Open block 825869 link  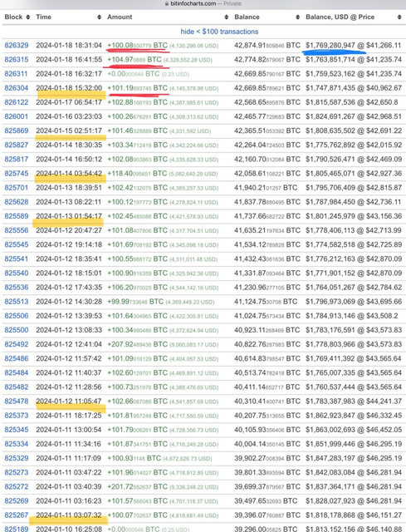(17, 131)
